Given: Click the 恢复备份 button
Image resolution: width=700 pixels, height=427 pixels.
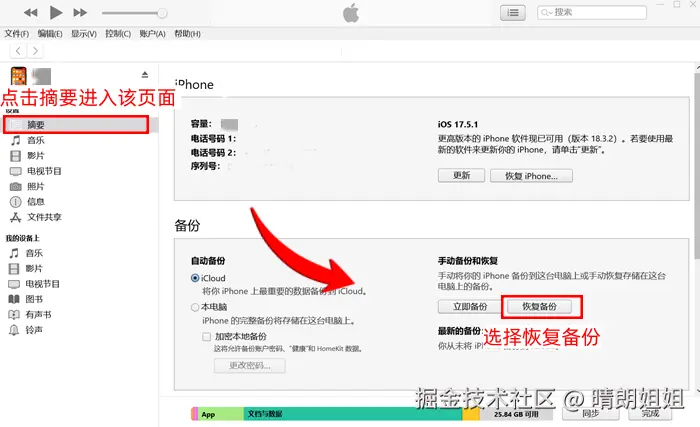Looking at the screenshot, I should coord(539,307).
